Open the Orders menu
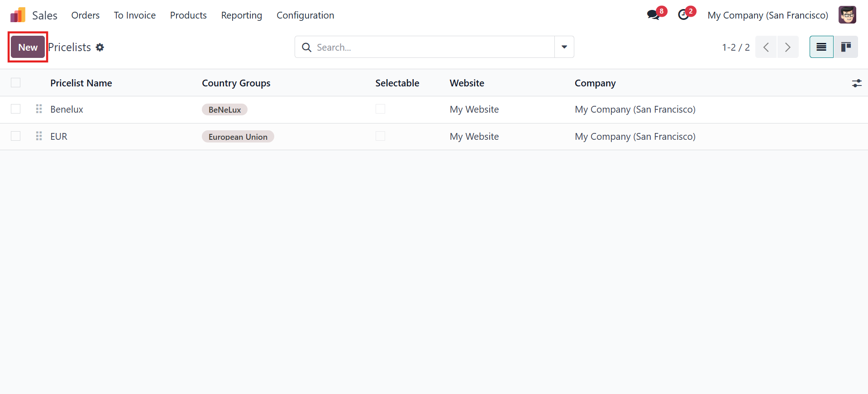 click(x=86, y=15)
